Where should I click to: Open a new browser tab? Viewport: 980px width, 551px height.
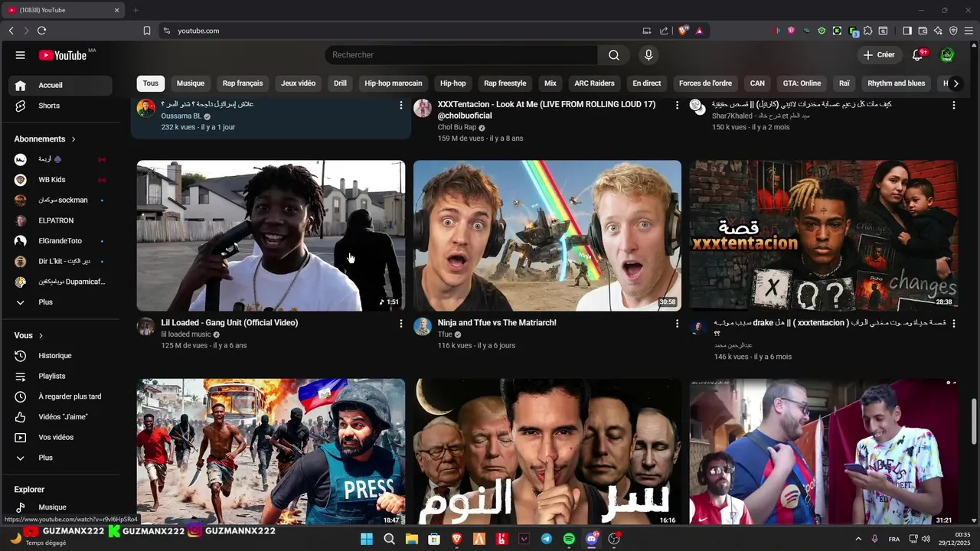pyautogui.click(x=136, y=10)
